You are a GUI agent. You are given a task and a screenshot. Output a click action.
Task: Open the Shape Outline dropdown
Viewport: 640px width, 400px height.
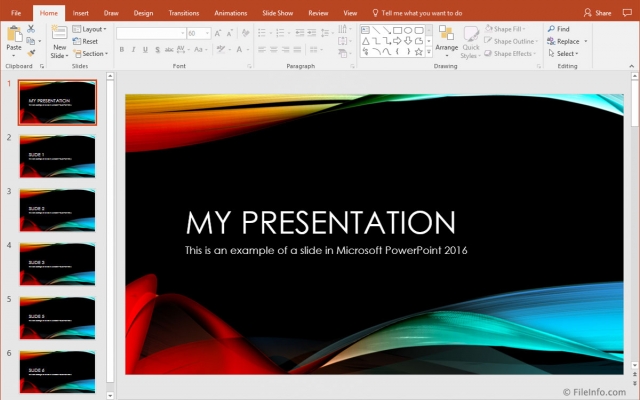[511, 41]
